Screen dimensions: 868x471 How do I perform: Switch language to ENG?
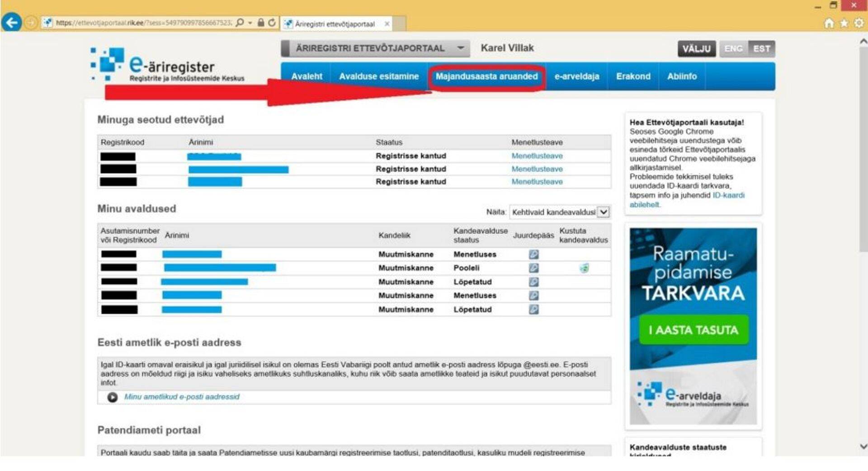(x=733, y=49)
